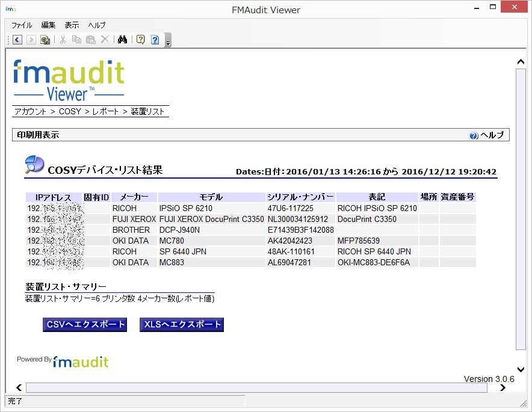Open the 表示 menu
The width and height of the screenshot is (532, 412).
(x=72, y=25)
